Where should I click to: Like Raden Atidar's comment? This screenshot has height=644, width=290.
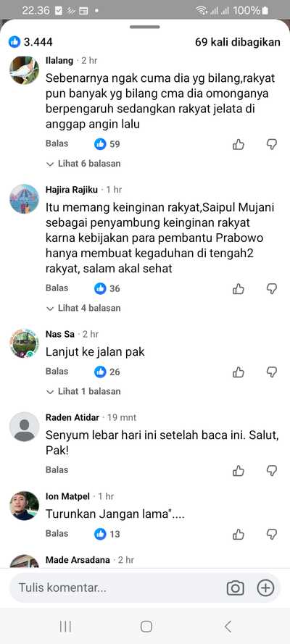pos(239,470)
